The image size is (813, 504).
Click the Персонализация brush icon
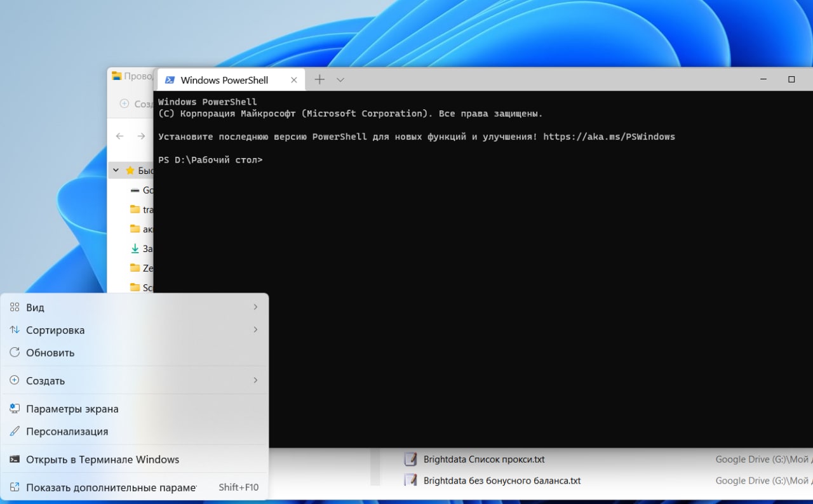(x=15, y=431)
